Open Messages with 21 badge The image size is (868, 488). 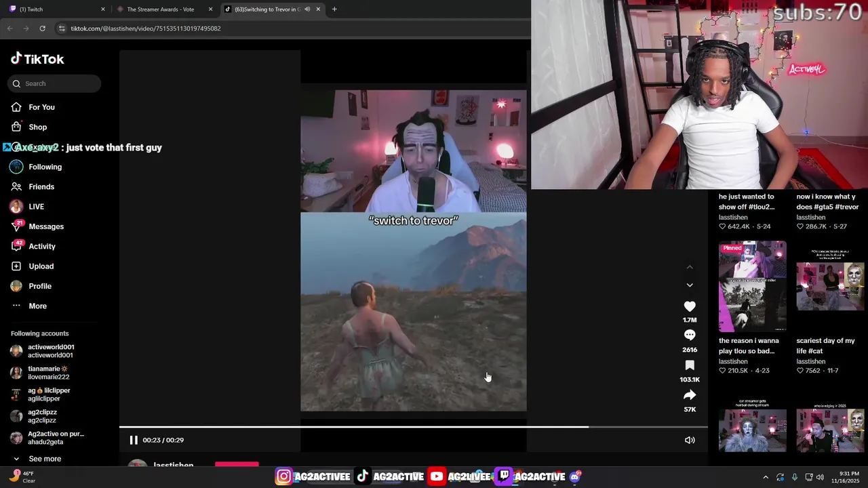pyautogui.click(x=37, y=226)
